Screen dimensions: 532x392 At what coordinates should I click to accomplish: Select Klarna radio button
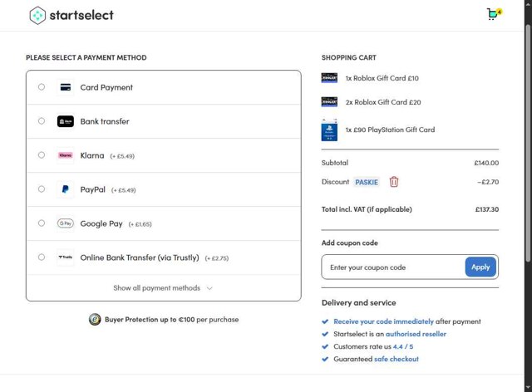point(42,155)
